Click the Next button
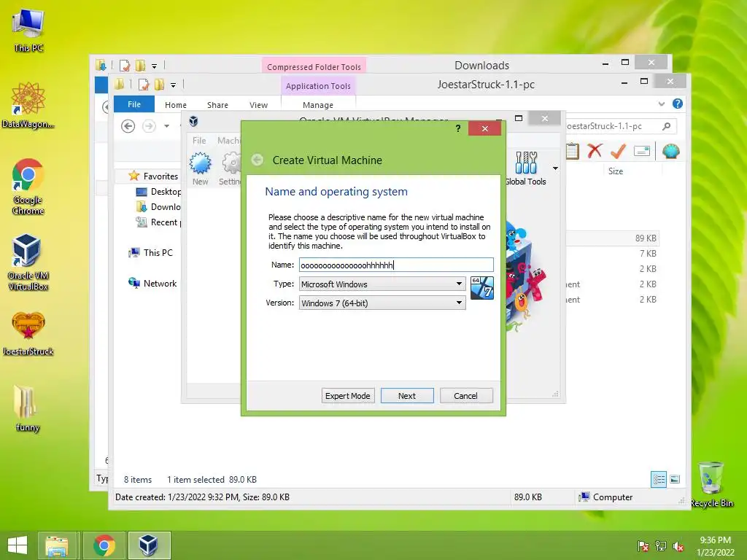The image size is (747, 560). tap(407, 396)
